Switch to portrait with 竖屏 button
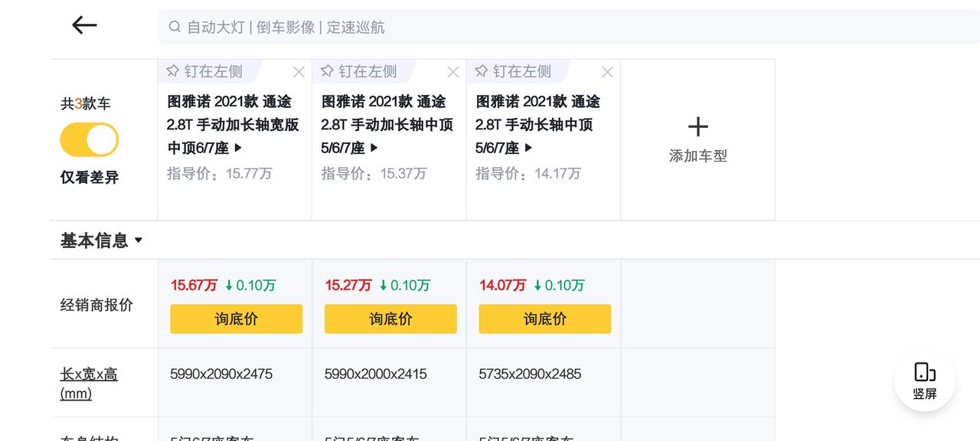Screen dimensions: 980x441 point(925,381)
